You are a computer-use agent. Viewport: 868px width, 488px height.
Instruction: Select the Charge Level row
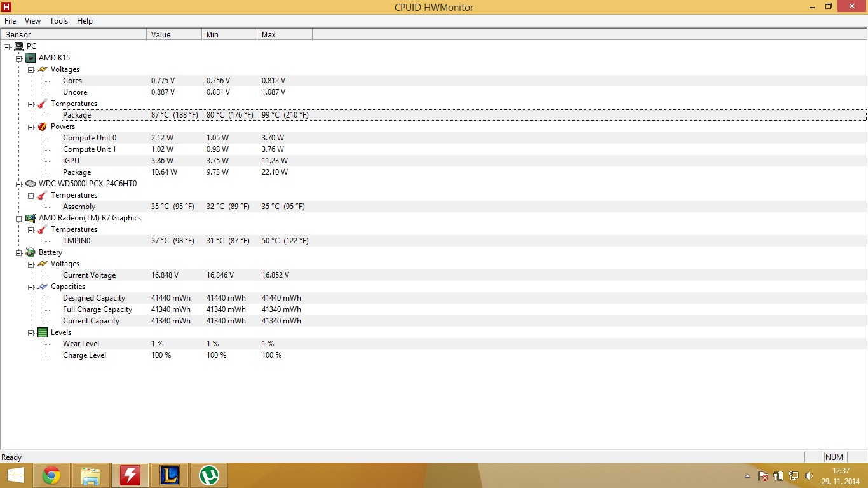click(85, 355)
